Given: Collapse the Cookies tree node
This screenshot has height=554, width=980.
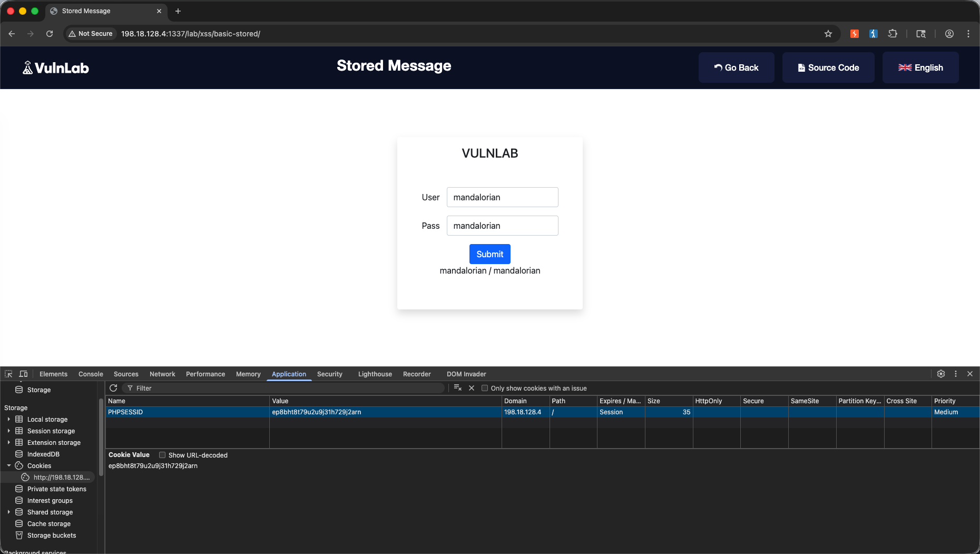Looking at the screenshot, I should pos(9,466).
